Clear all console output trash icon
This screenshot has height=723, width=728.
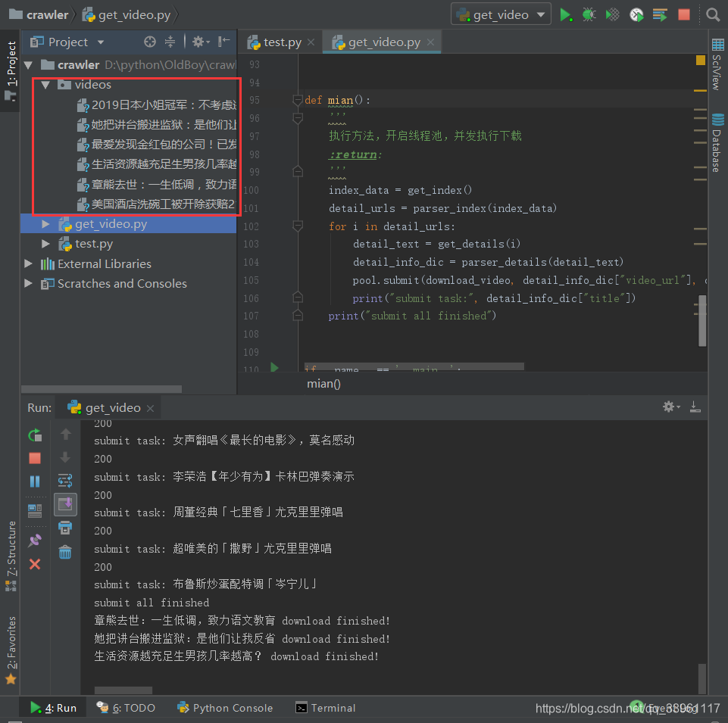point(65,552)
